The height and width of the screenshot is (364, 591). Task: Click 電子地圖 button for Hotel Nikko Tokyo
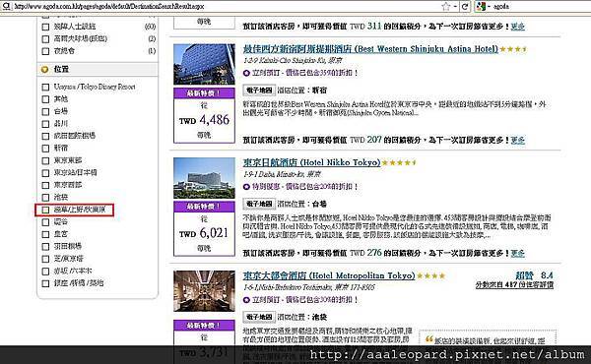click(x=259, y=204)
